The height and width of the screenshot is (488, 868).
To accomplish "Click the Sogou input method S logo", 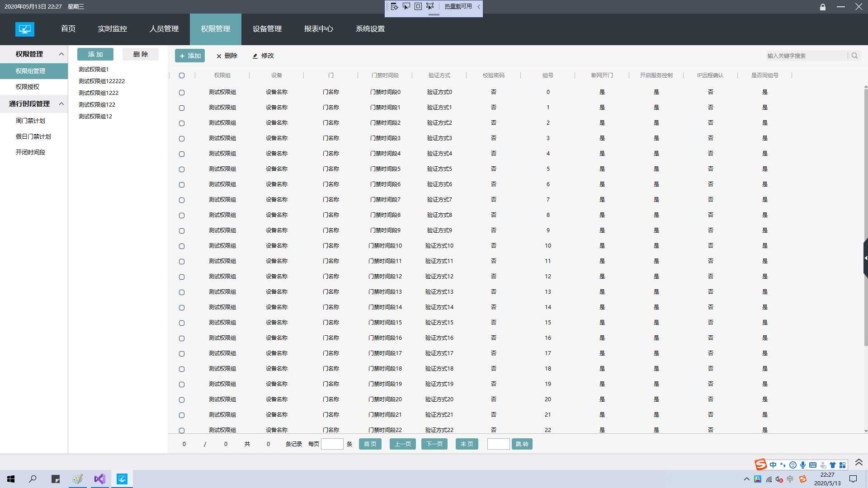I will (x=761, y=464).
